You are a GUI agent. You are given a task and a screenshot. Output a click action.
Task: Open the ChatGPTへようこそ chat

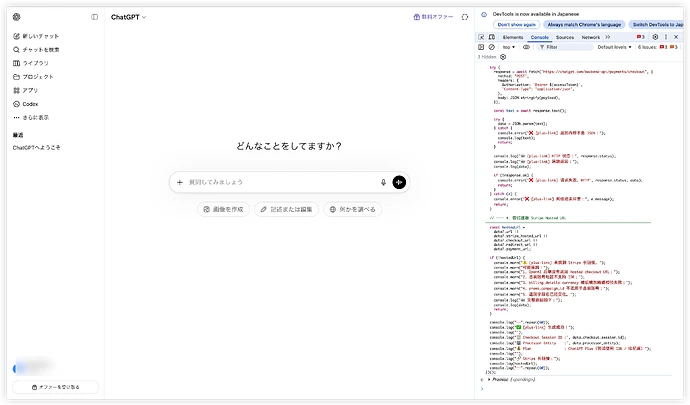pos(37,147)
